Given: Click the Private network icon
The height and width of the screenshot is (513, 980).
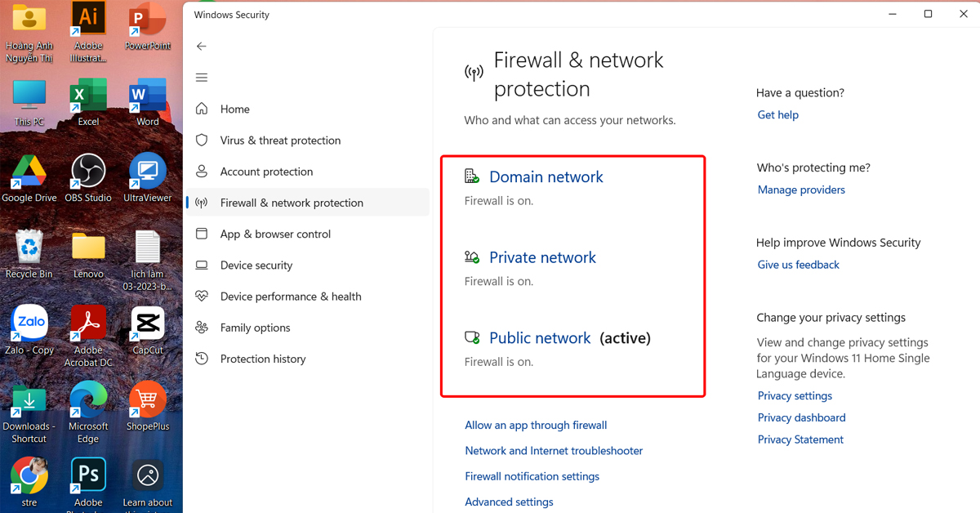Looking at the screenshot, I should (472, 257).
